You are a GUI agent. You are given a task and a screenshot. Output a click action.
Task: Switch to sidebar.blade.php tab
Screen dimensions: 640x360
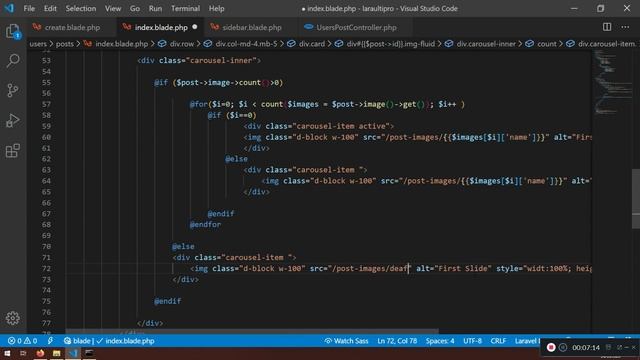pyautogui.click(x=252, y=27)
